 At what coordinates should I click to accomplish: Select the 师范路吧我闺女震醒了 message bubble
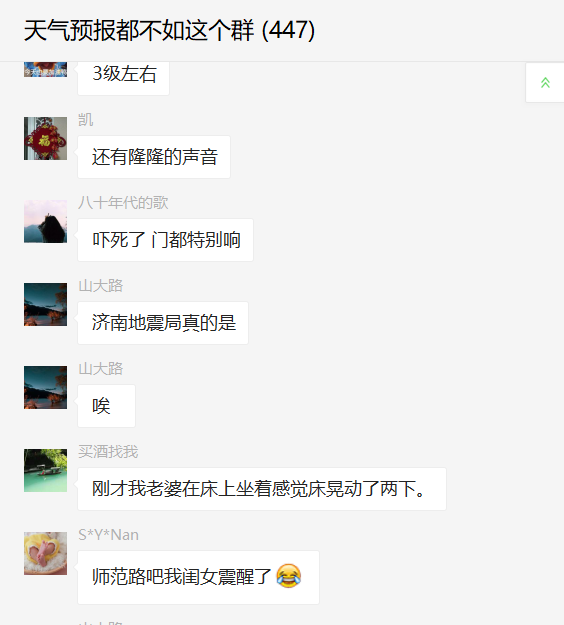(198, 577)
